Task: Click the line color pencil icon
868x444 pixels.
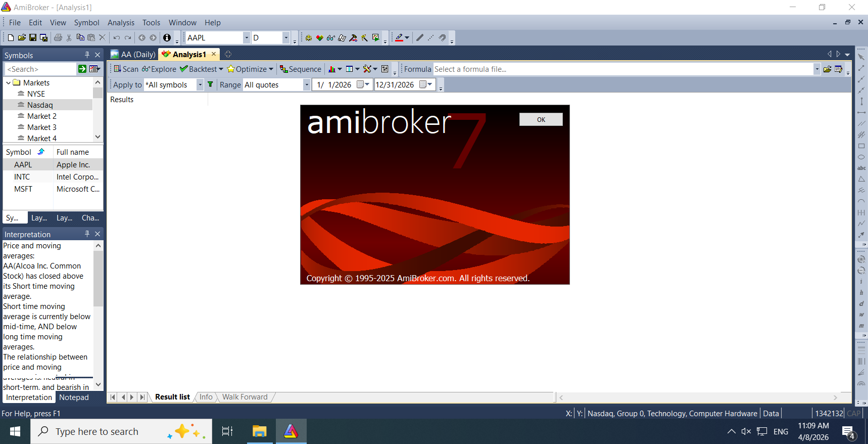Action: [399, 37]
